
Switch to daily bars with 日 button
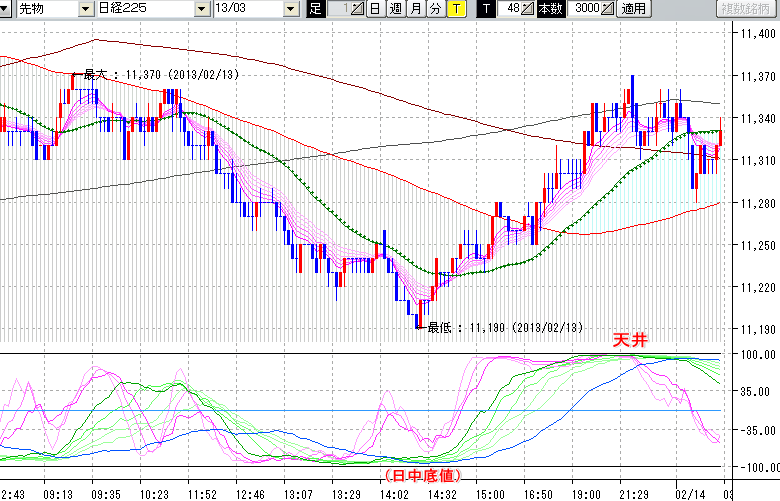374,9
